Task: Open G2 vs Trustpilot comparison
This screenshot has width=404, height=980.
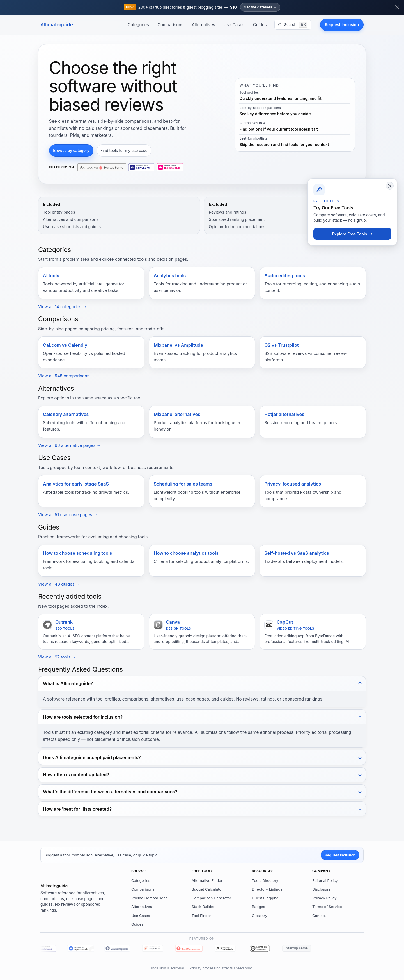Action: click(313, 352)
